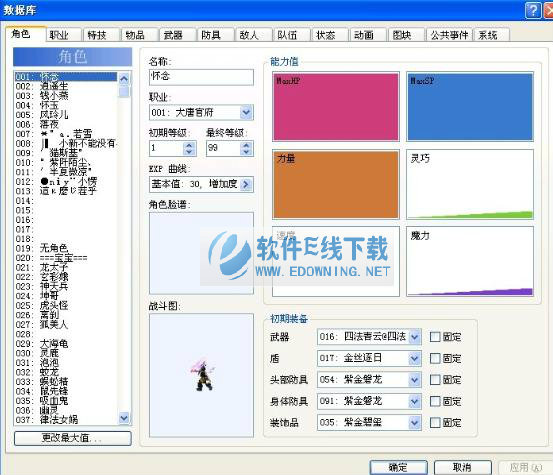This screenshot has height=475, width=553.
Task: Switch to the 职业 tab
Action: point(64,35)
